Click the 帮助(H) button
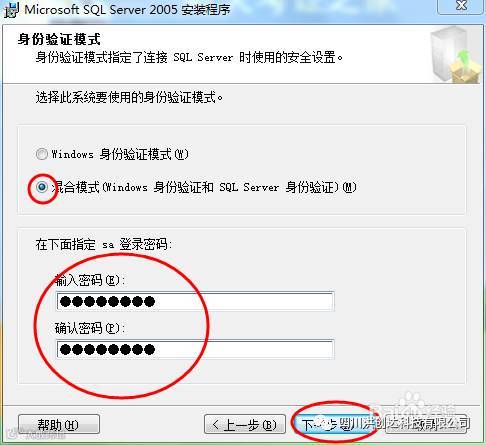The height and width of the screenshot is (445, 486). pos(59,424)
